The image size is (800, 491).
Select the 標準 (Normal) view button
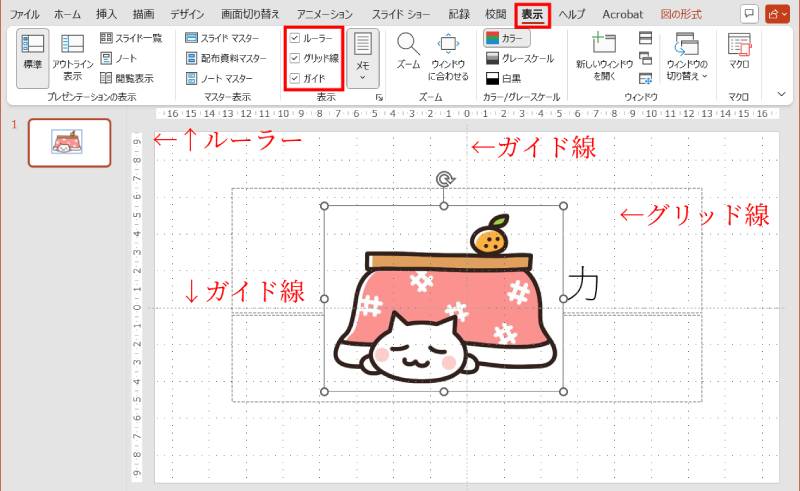tap(33, 58)
